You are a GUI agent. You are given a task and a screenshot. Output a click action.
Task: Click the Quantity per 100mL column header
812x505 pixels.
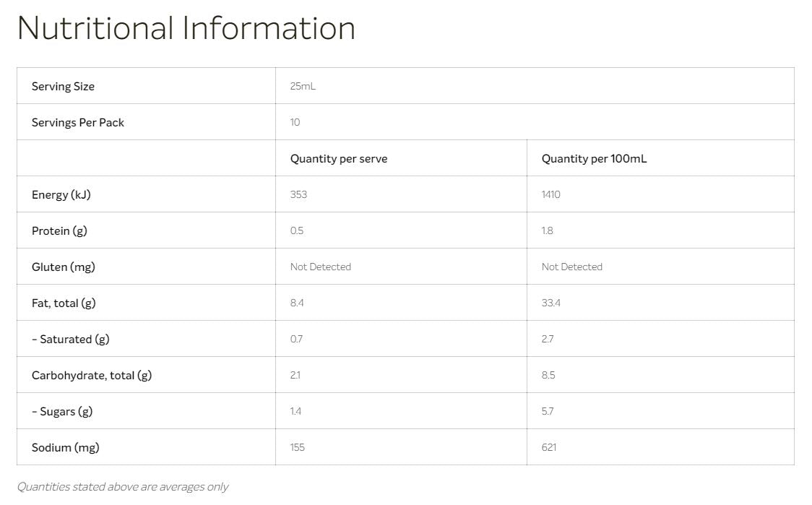coord(594,158)
